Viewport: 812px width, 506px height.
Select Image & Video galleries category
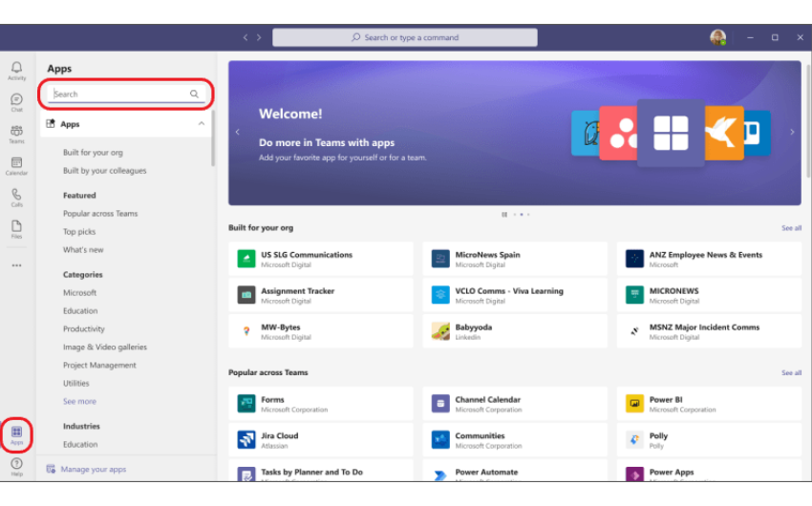coord(105,347)
